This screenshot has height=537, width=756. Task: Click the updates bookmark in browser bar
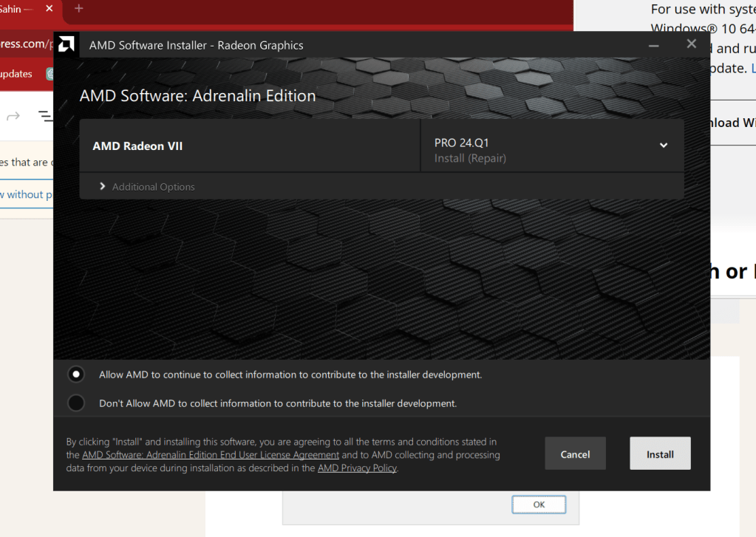[16, 74]
